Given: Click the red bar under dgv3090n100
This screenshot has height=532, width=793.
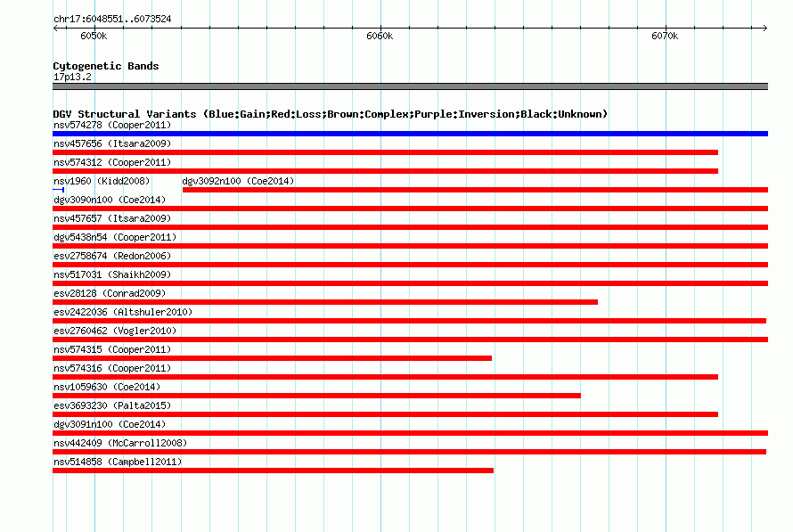Looking at the screenshot, I should pyautogui.click(x=410, y=209).
